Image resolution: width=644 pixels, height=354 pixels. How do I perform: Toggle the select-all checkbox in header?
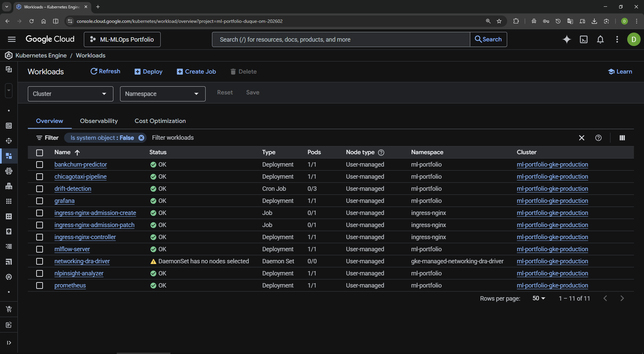(40, 152)
